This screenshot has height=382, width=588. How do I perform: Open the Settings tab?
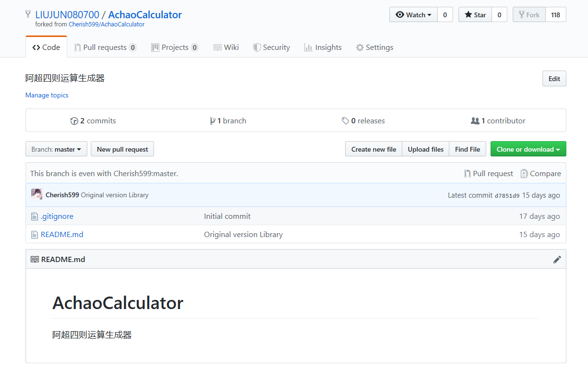click(x=374, y=47)
